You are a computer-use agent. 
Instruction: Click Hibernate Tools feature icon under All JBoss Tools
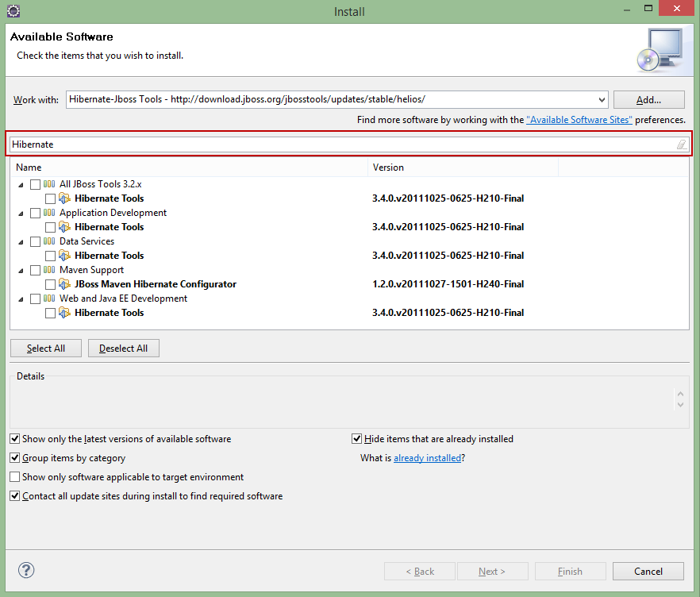[65, 198]
